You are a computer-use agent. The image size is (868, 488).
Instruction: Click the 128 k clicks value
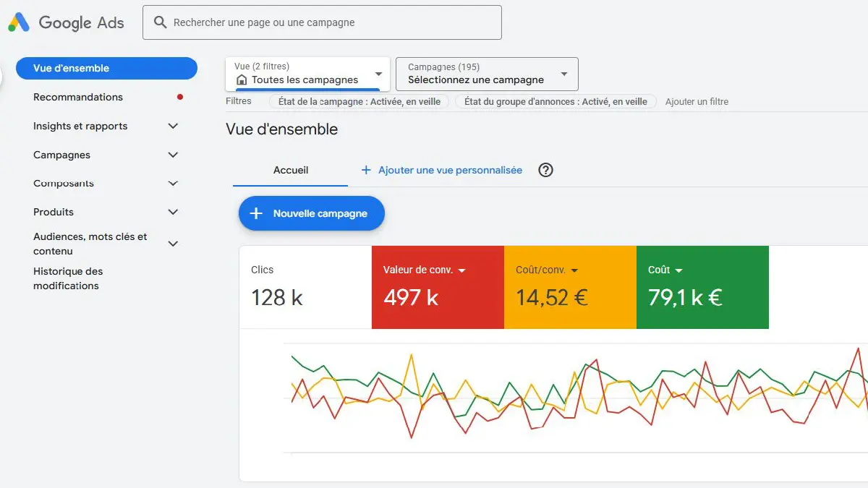277,297
